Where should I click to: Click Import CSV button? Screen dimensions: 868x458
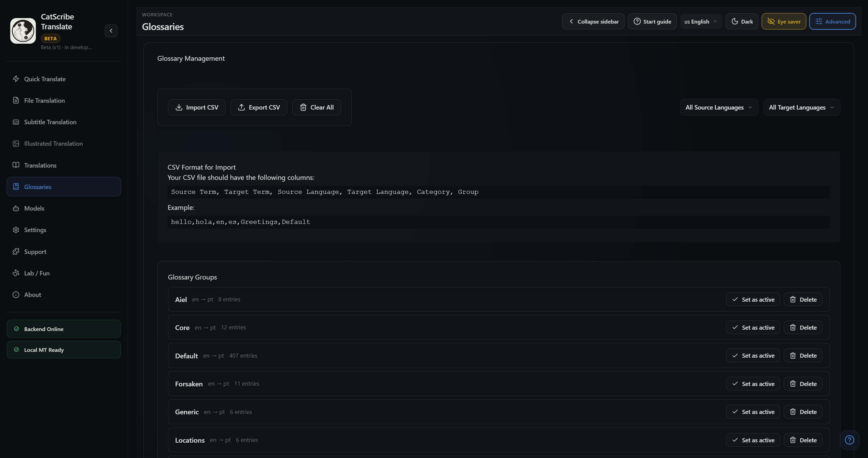click(x=197, y=108)
